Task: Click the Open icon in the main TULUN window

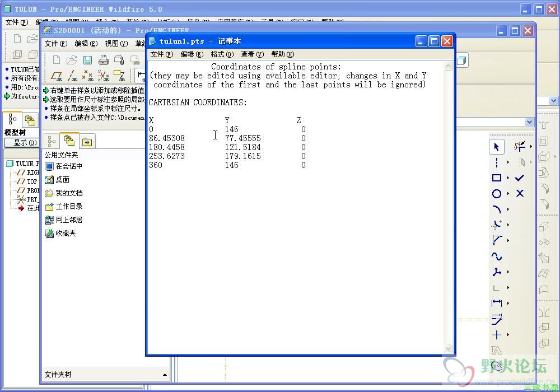Action: click(33, 38)
